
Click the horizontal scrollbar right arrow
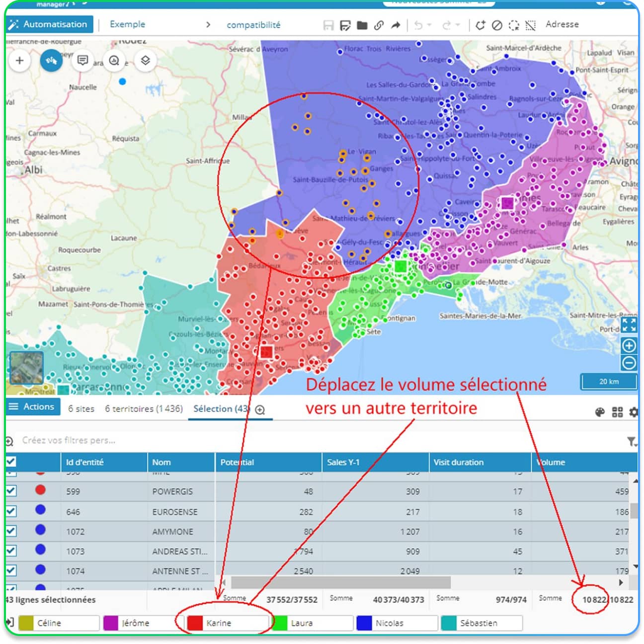[620, 582]
